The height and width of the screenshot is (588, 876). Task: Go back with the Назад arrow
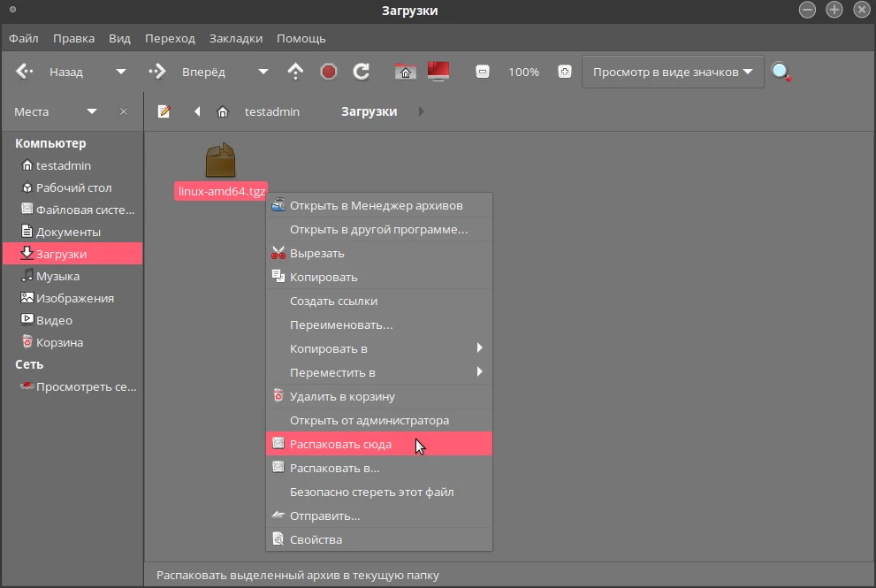pyautogui.click(x=25, y=72)
